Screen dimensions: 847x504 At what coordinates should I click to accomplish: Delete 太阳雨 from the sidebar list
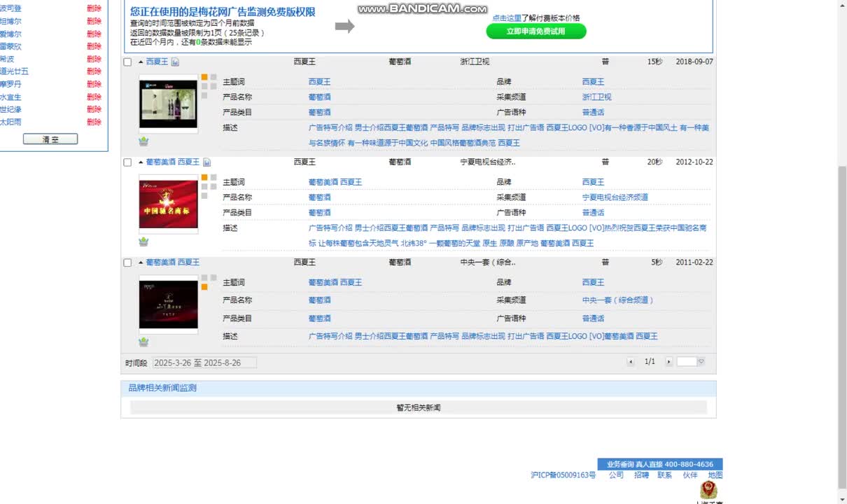(94, 122)
